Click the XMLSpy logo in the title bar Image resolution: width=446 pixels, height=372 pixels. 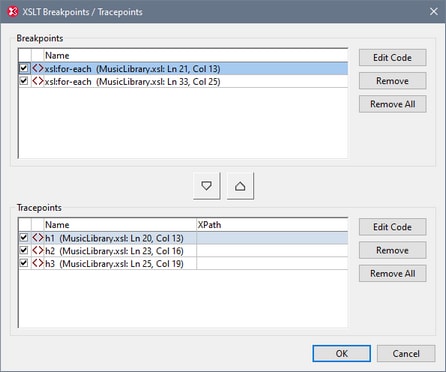(13, 12)
